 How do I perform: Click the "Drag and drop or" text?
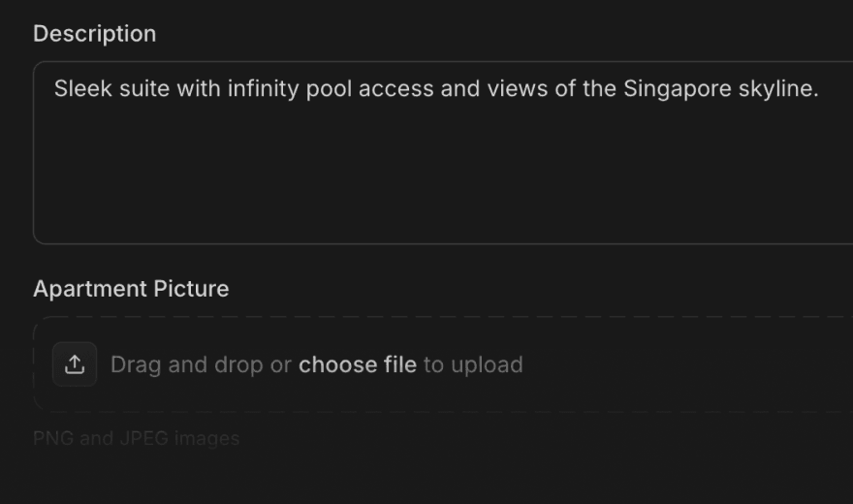click(x=201, y=364)
